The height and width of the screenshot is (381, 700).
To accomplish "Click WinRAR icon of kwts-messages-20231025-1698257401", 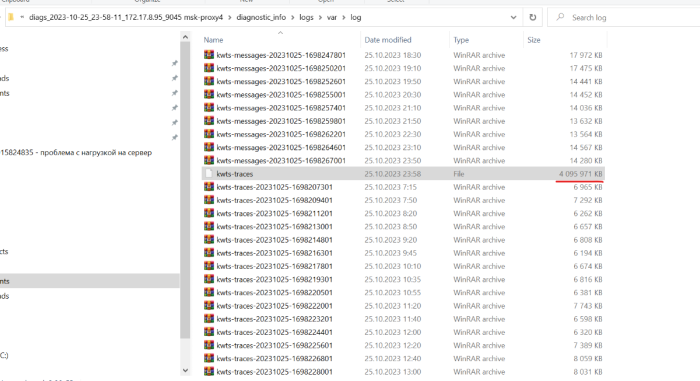I will (208, 107).
